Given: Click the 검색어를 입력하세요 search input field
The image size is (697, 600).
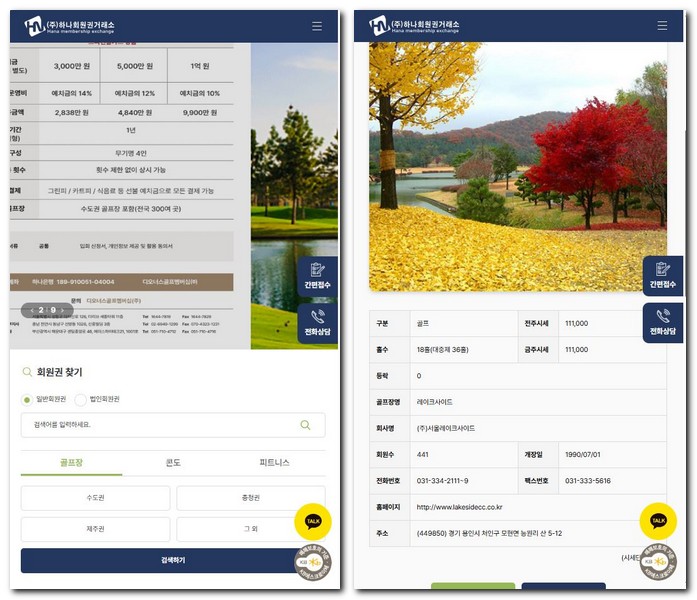Looking at the screenshot, I should [x=160, y=425].
